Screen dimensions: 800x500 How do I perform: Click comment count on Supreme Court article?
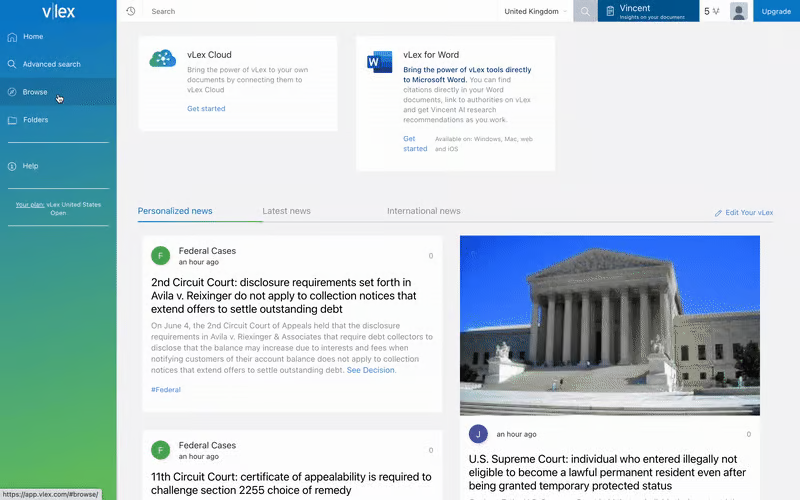pos(749,435)
